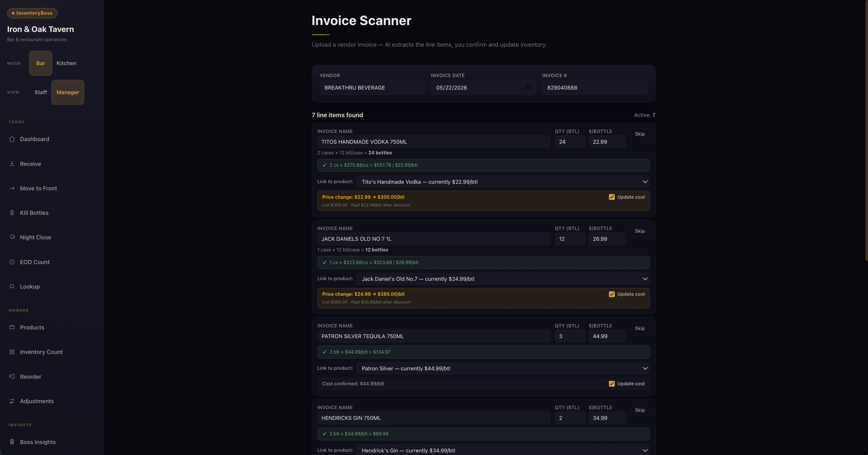Navigate to Kill Bottles
The height and width of the screenshot is (455, 868).
click(52, 213)
